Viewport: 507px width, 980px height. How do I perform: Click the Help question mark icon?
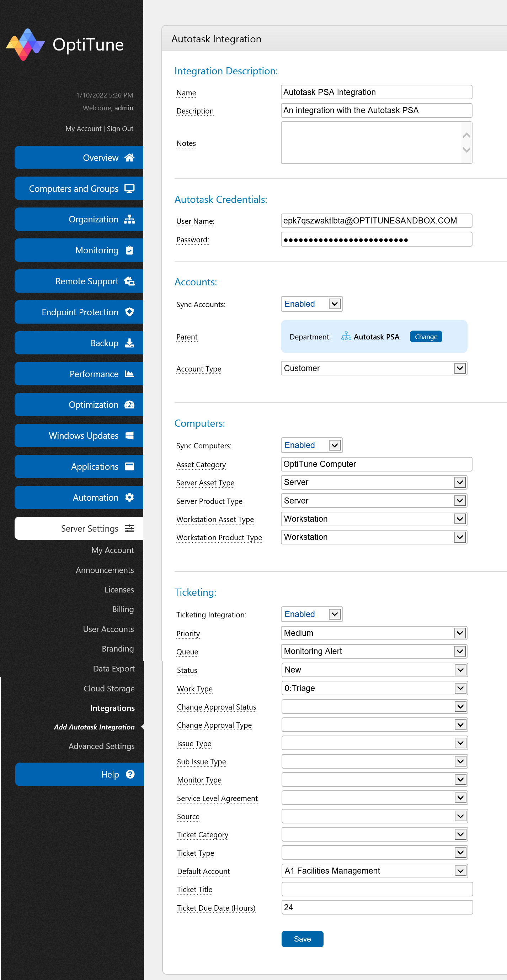pos(130,774)
